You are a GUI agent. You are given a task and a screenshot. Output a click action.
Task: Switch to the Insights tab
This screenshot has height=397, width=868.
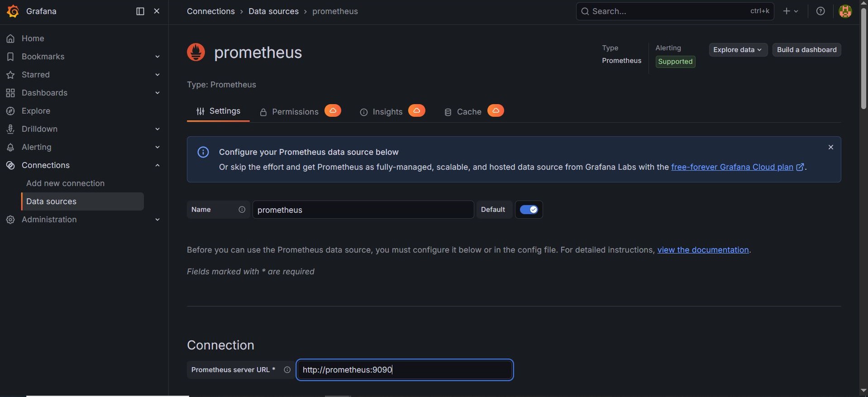point(381,112)
